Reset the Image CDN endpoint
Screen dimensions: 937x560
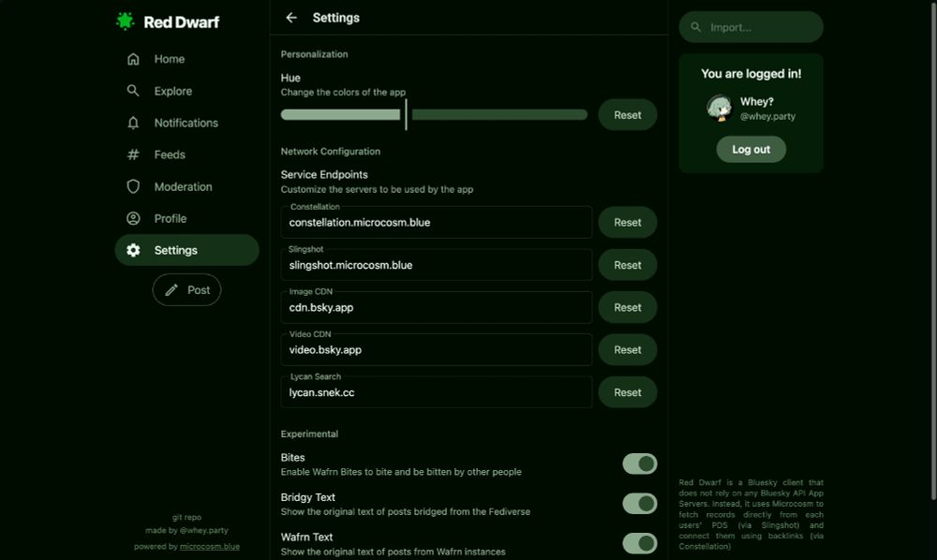pyautogui.click(x=627, y=307)
